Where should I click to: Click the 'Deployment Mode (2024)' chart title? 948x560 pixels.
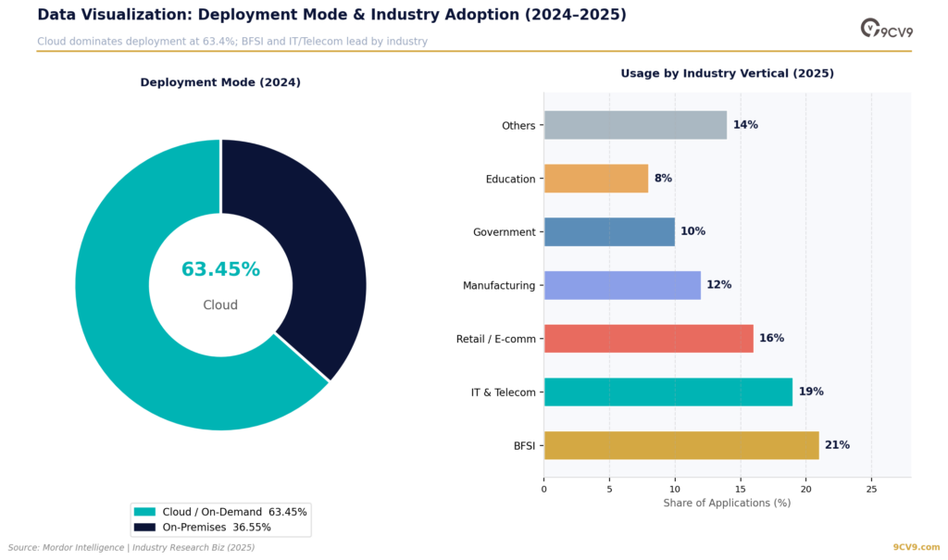click(220, 82)
